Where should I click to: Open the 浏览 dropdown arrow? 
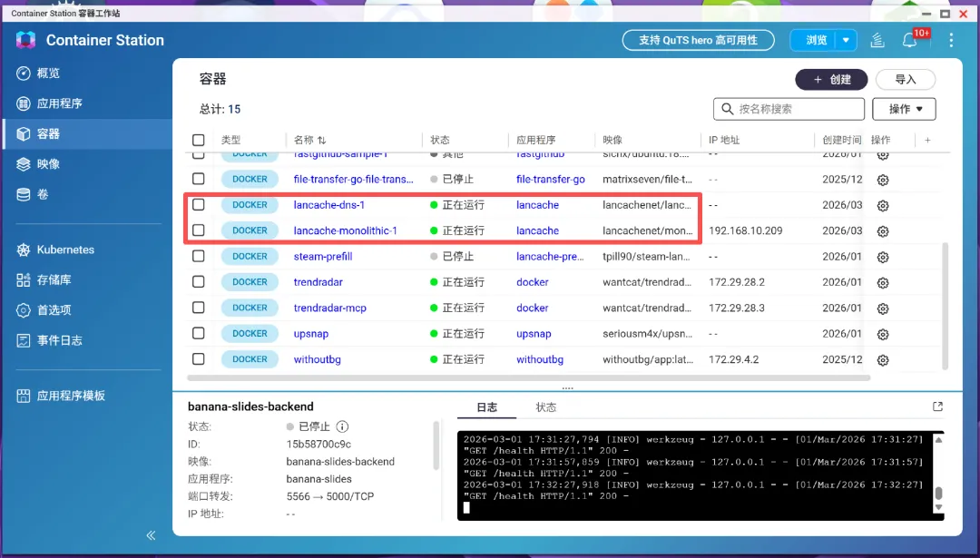(846, 41)
